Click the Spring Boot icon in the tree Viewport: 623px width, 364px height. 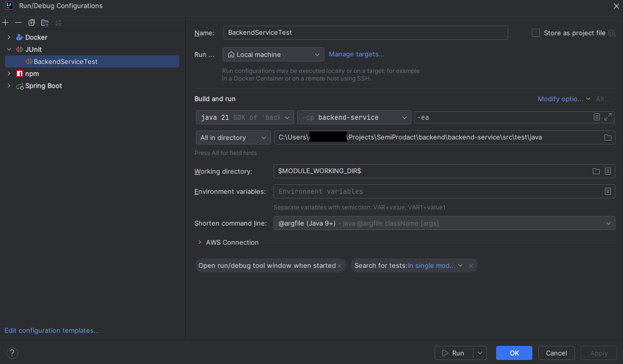coord(20,86)
